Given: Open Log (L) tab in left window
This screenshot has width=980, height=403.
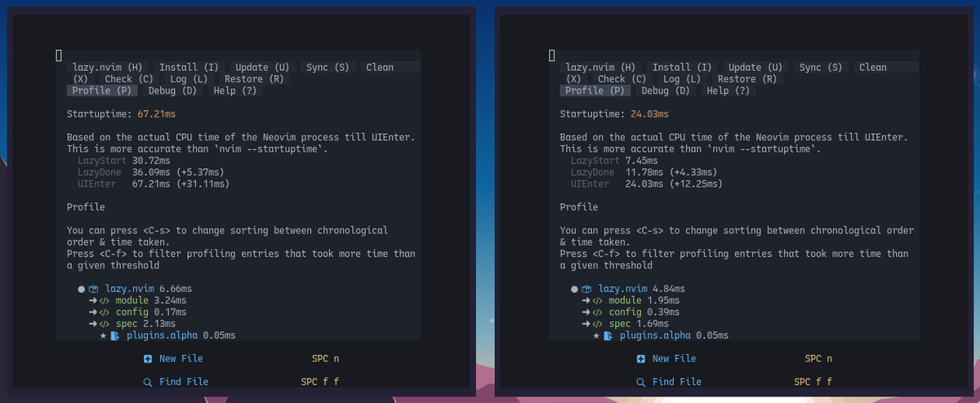Looking at the screenshot, I should point(189,79).
